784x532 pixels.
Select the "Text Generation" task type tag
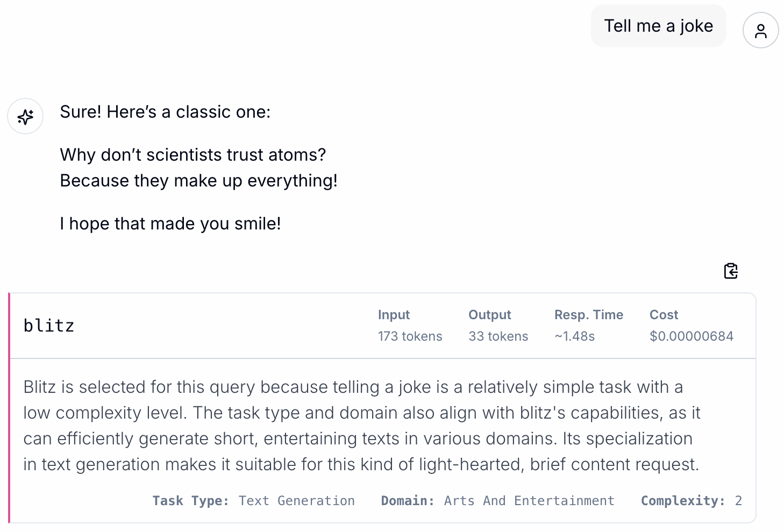[x=296, y=501]
